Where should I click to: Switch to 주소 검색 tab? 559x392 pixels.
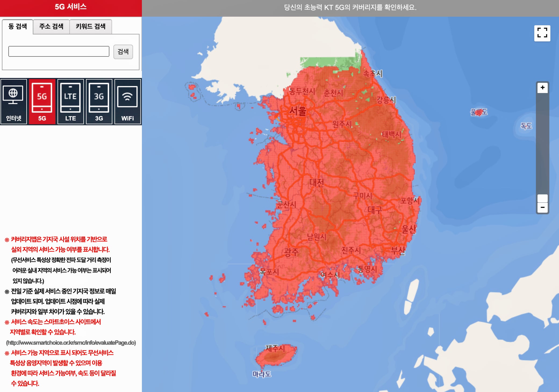coord(51,26)
